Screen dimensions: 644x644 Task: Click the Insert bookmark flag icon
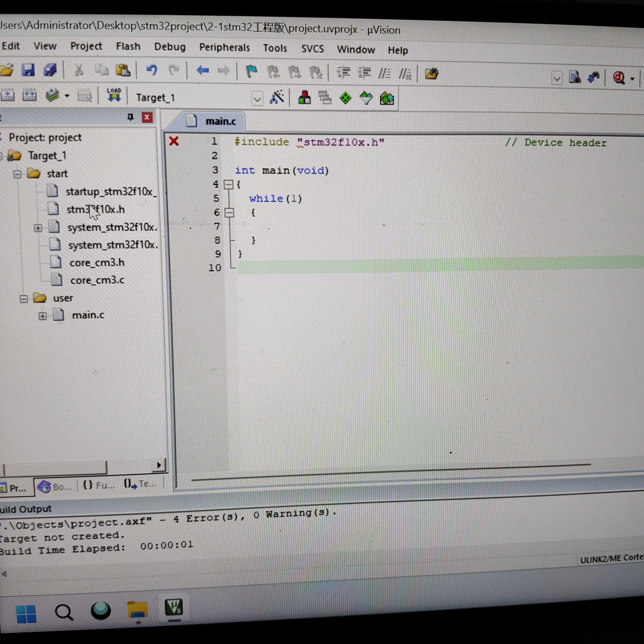[x=251, y=71]
